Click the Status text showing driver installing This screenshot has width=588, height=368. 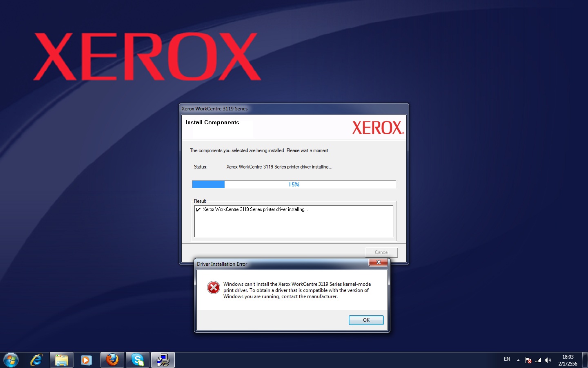point(279,167)
